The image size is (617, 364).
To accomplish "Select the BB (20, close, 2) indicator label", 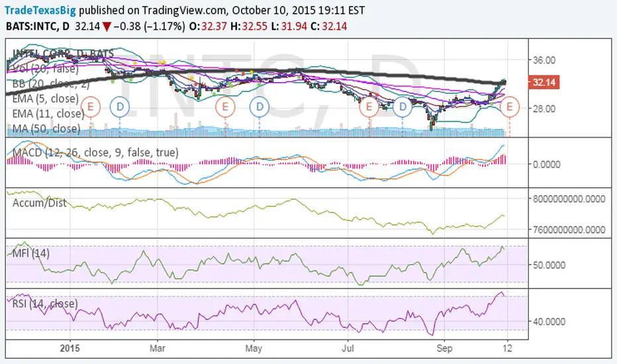I will click(x=51, y=83).
